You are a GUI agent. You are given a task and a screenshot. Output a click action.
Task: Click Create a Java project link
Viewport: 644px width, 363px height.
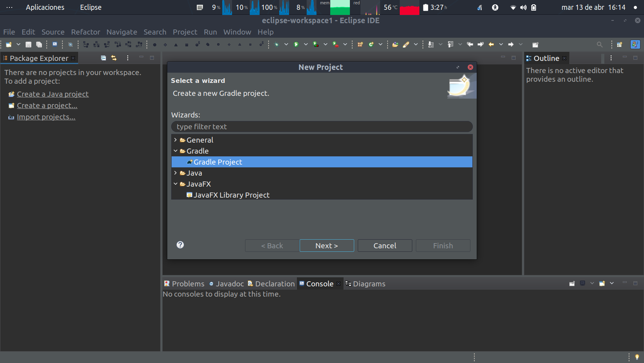coord(53,94)
